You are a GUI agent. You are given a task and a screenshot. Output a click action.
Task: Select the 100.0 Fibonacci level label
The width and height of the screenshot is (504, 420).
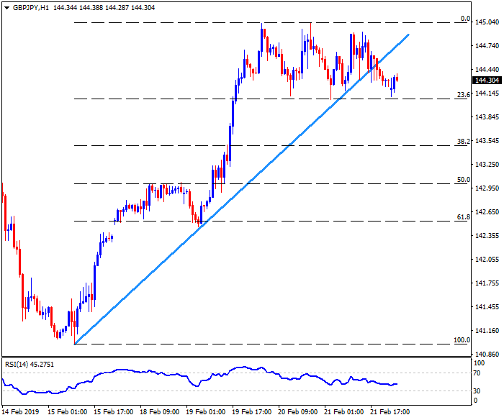[x=462, y=339]
